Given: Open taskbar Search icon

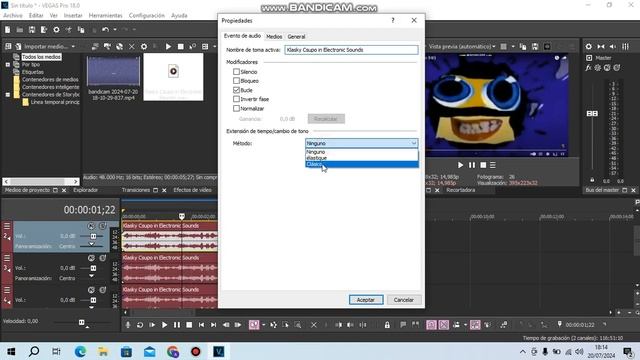Looking at the screenshot, I should (34, 351).
